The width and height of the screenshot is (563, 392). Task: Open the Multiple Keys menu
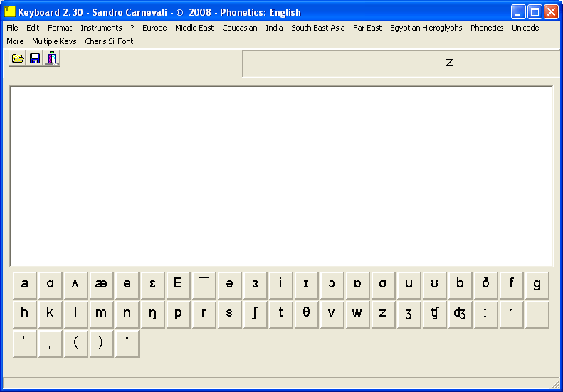pos(54,42)
